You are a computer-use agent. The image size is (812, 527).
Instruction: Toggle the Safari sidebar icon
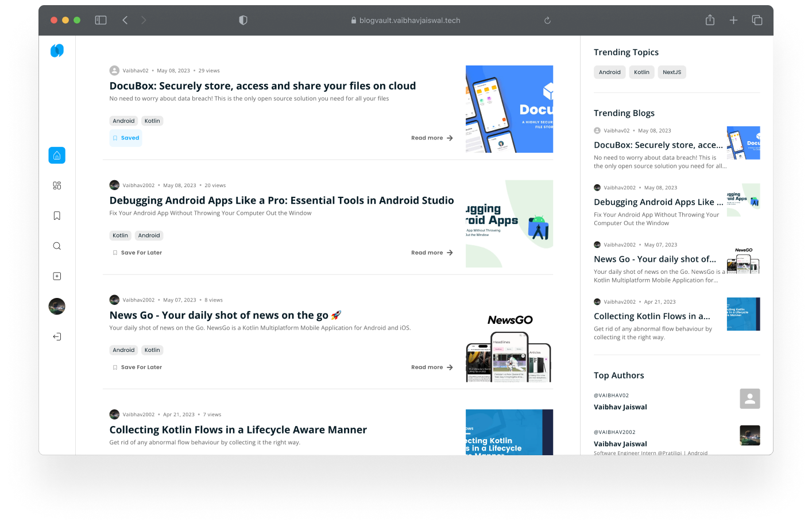pyautogui.click(x=101, y=20)
